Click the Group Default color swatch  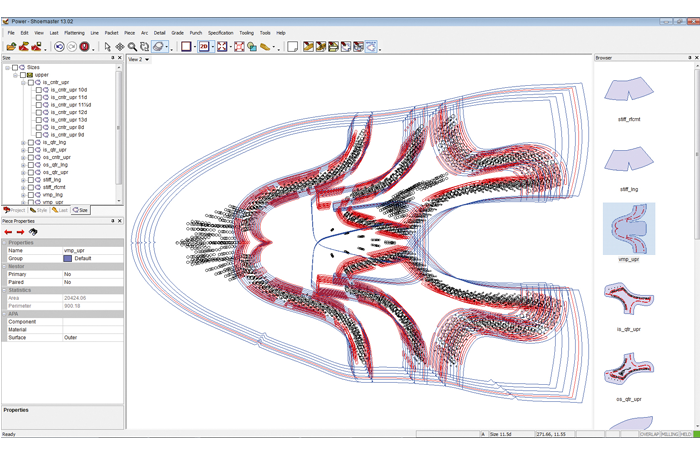coord(68,258)
